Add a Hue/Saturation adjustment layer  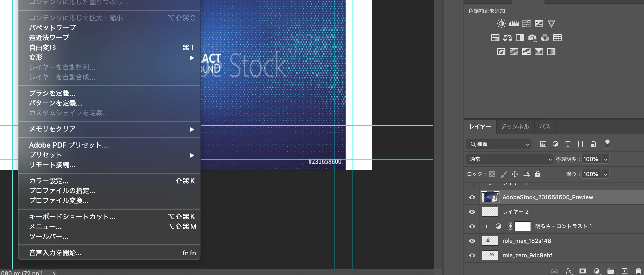(x=495, y=38)
